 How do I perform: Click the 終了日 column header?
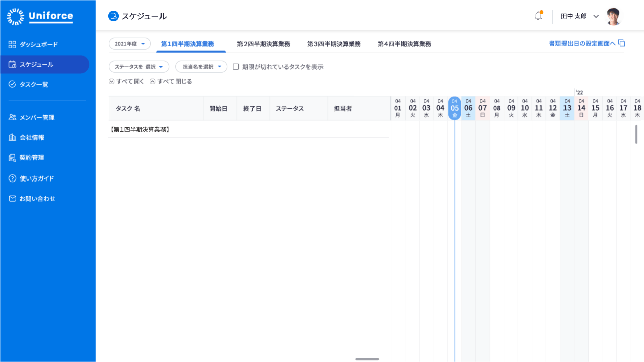point(252,108)
